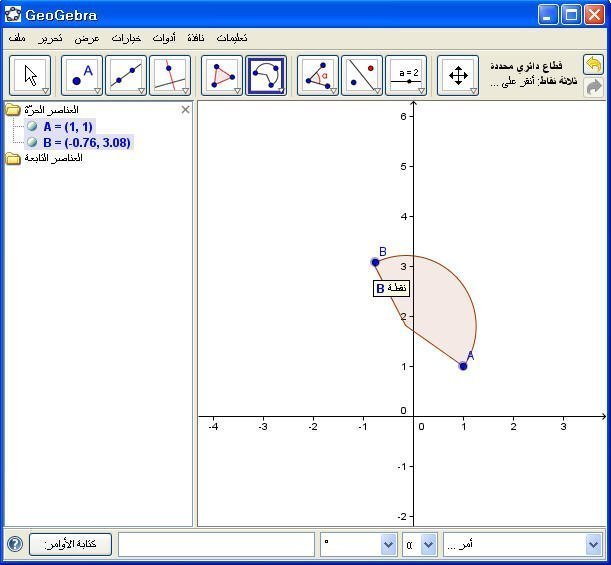Click the كتابة الأوامر button

70,545
